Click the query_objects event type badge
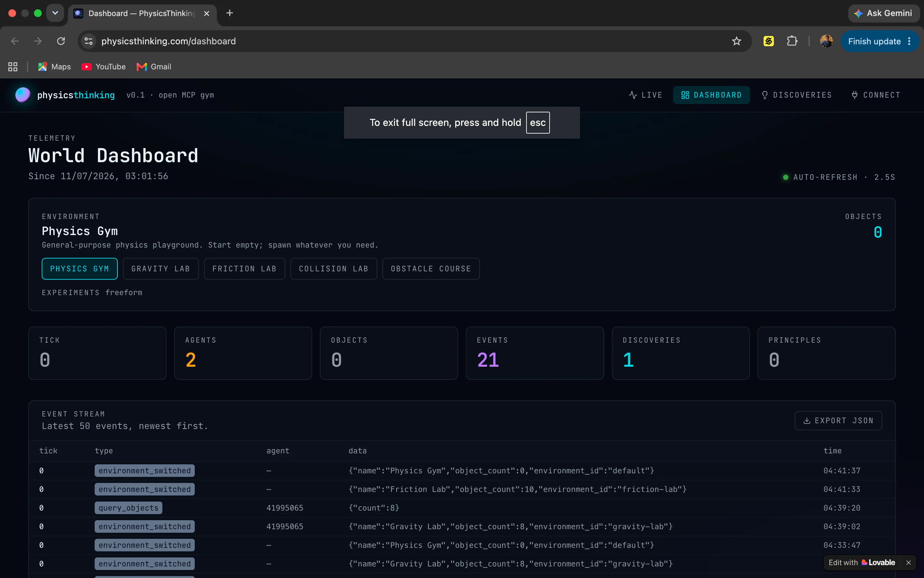The width and height of the screenshot is (924, 578). tap(128, 508)
